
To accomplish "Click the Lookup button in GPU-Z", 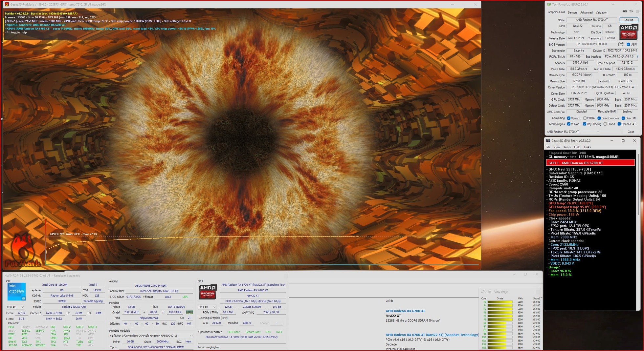I will point(629,20).
